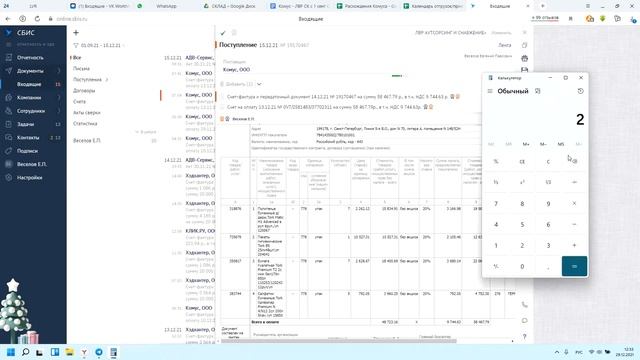Screen dimensions: 640x360
Task: Click the plus icon to add document
Action: 76,33
